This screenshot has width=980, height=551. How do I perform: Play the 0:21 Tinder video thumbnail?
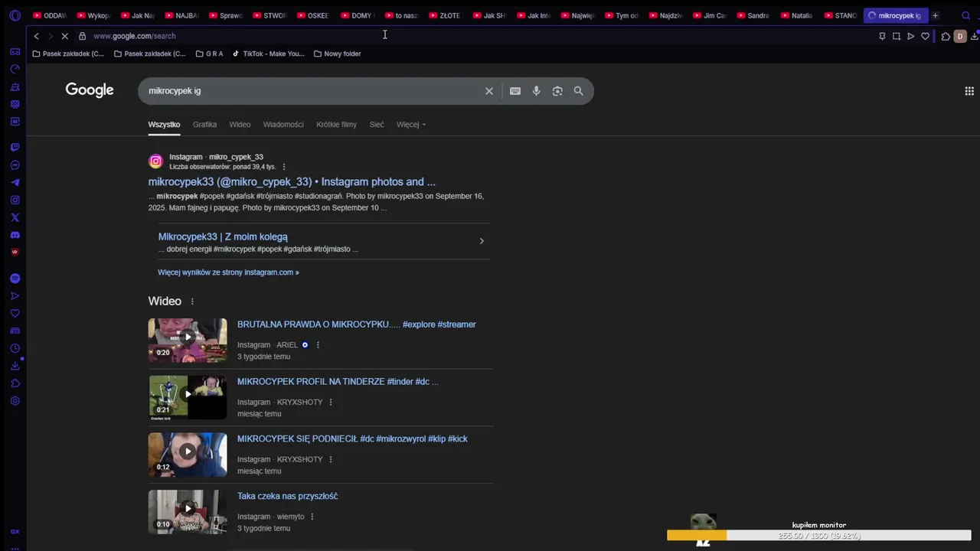(x=188, y=398)
